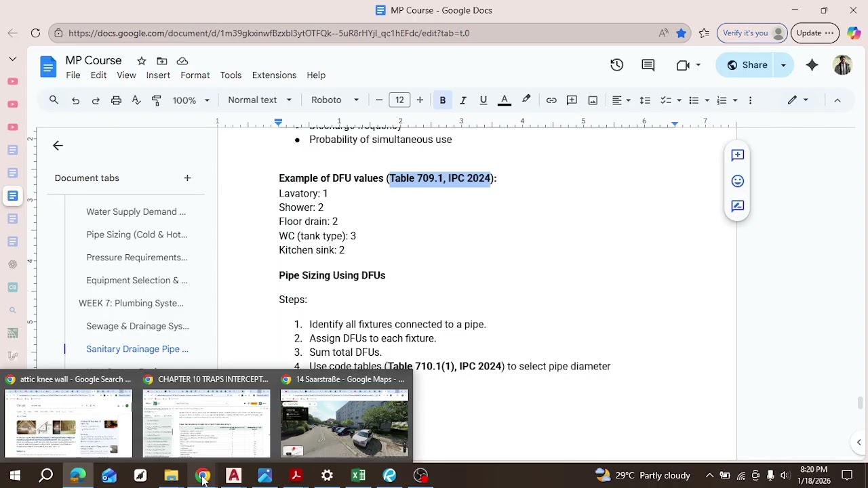This screenshot has height=488, width=868.
Task: Click the Share button
Action: coord(746,65)
